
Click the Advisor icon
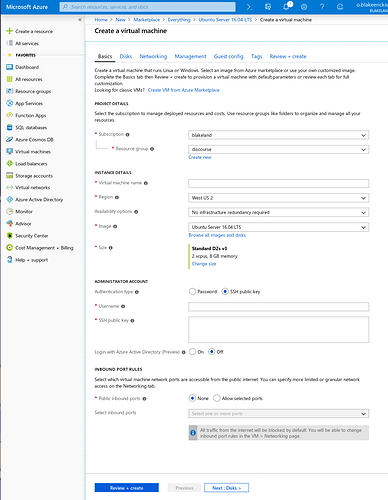tap(10, 224)
